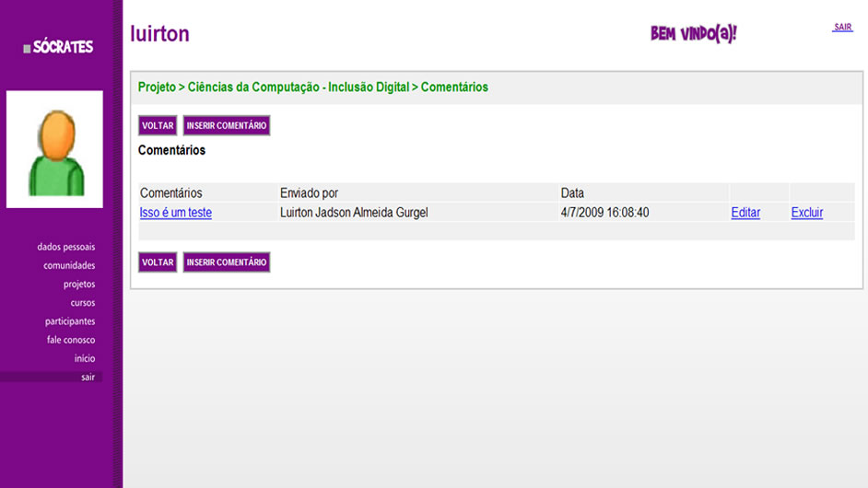The width and height of the screenshot is (868, 488).
Task: Click INSERIR COMENTÁRIO below the comments table
Action: pos(226,262)
